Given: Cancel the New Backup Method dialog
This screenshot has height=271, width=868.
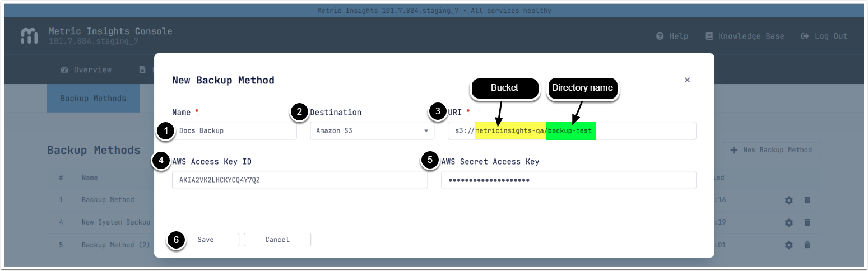Looking at the screenshot, I should click(277, 240).
